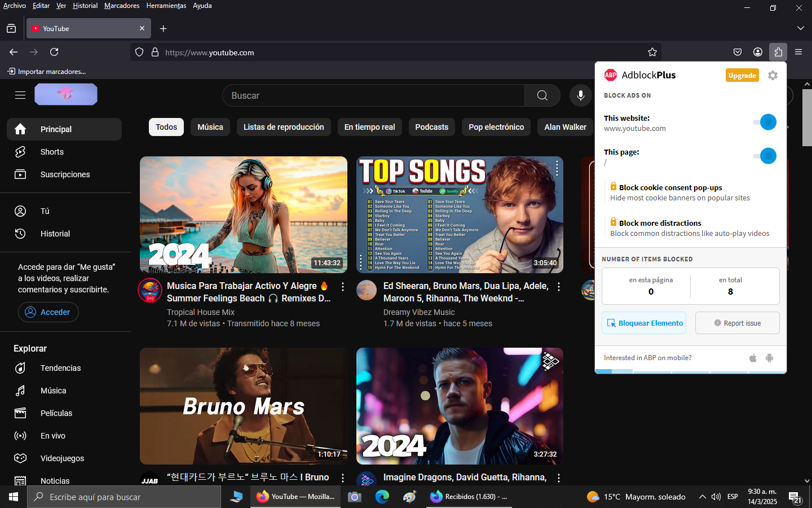
Task: Disable ad blocking for this website
Action: (x=766, y=122)
